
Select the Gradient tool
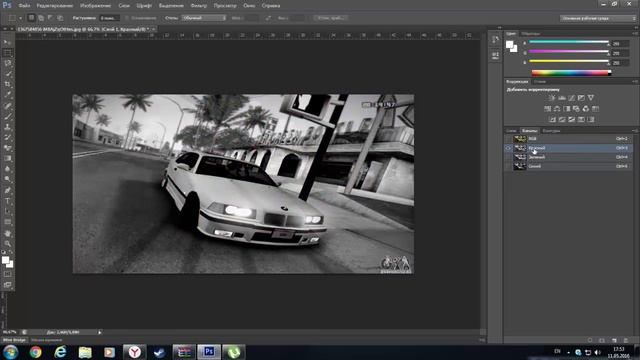(8, 159)
